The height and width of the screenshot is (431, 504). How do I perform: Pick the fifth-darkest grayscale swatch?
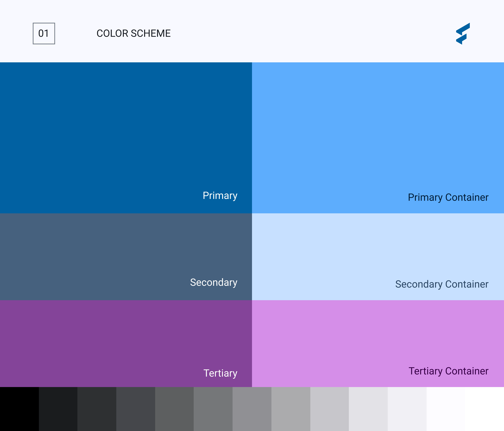[x=174, y=409]
